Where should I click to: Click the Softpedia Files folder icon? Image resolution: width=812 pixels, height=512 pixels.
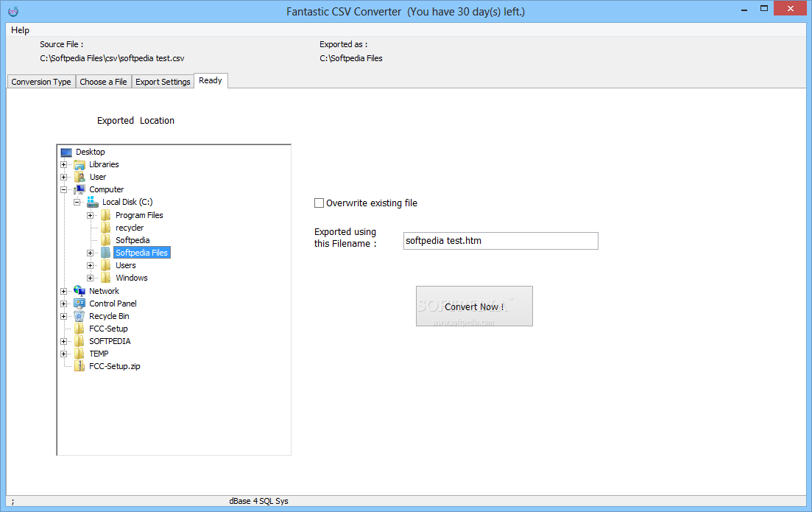pyautogui.click(x=106, y=253)
